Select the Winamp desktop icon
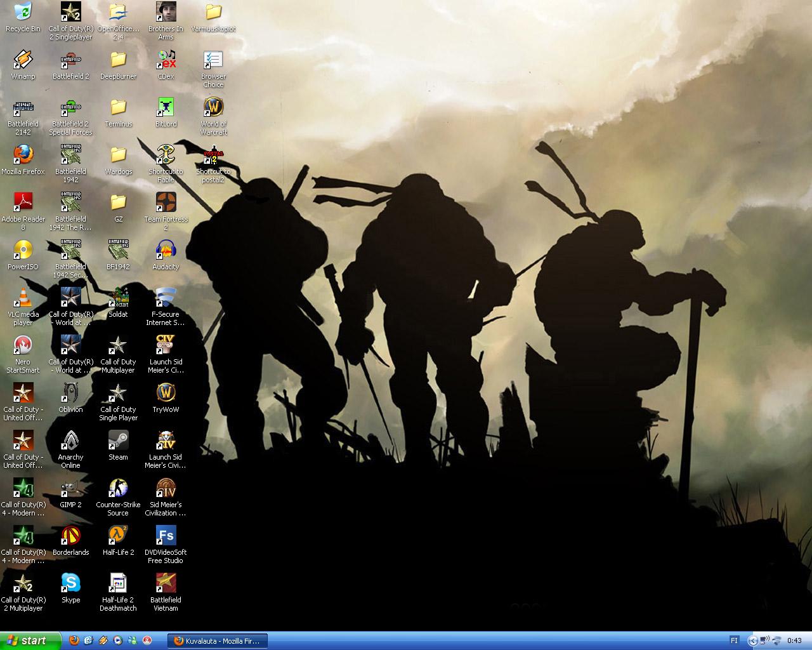812x650 pixels. pos(23,60)
